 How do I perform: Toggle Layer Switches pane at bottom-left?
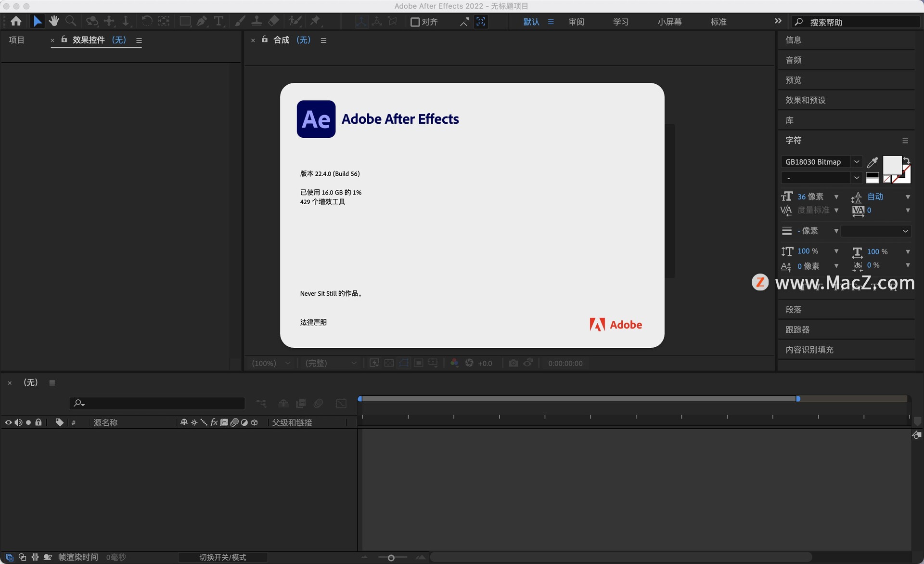click(x=9, y=557)
